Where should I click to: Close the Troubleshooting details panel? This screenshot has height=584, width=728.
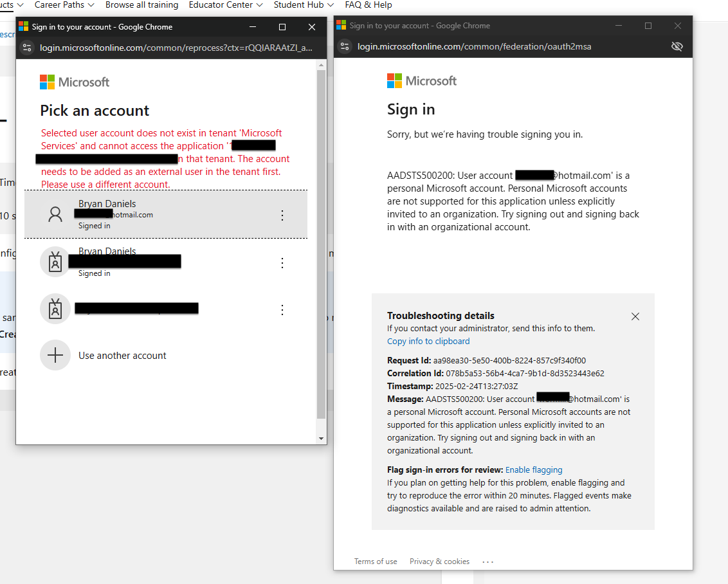point(635,316)
